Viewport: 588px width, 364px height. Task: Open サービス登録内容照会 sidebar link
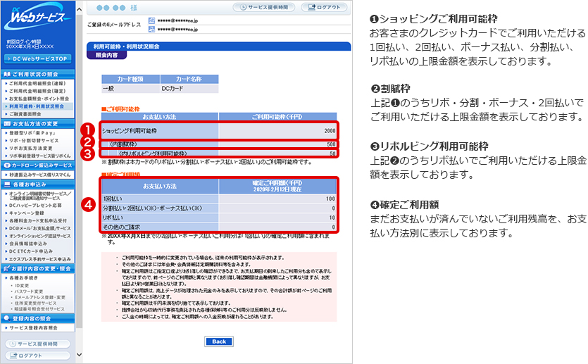pyautogui.click(x=35, y=328)
